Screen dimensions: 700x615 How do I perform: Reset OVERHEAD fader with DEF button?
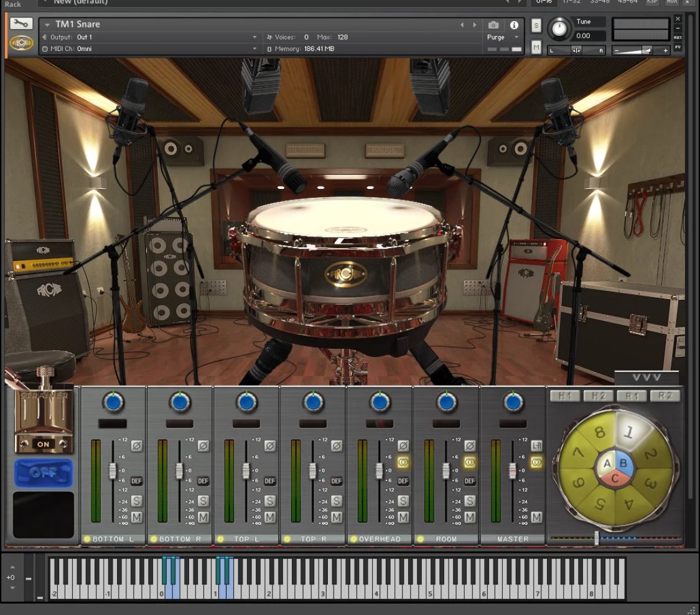(x=403, y=481)
